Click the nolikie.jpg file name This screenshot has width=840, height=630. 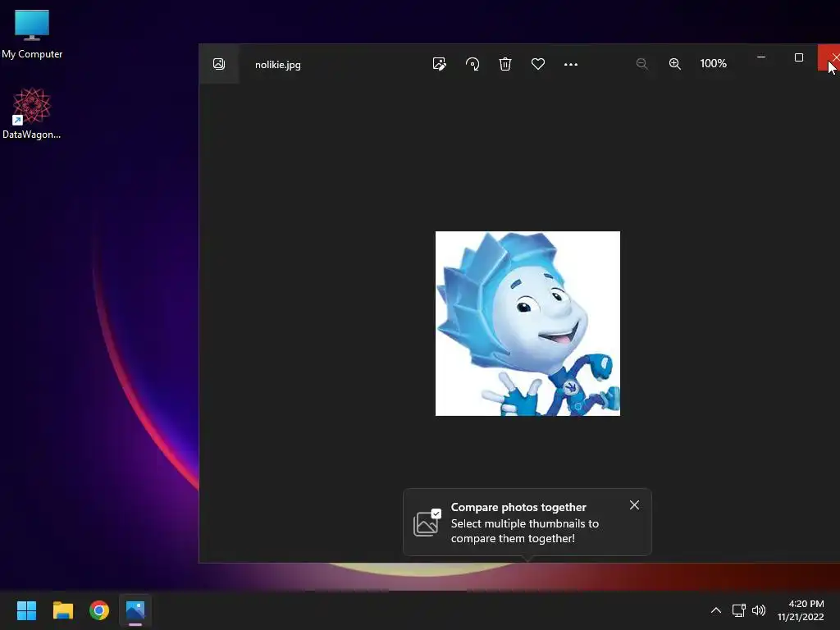pyautogui.click(x=277, y=65)
